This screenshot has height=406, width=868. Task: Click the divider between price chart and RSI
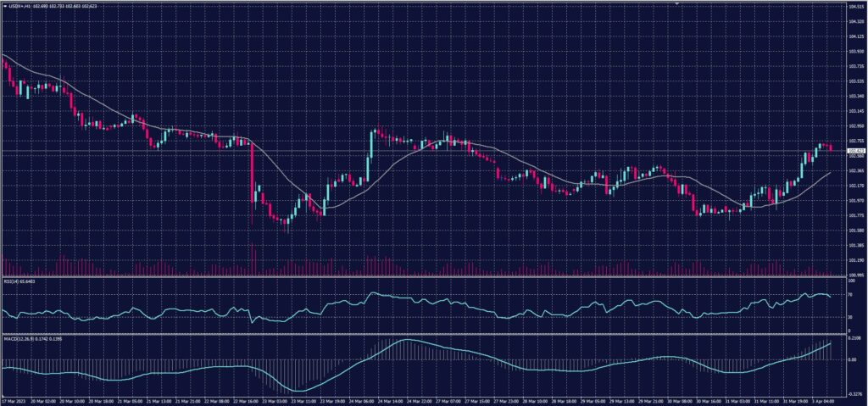point(424,277)
